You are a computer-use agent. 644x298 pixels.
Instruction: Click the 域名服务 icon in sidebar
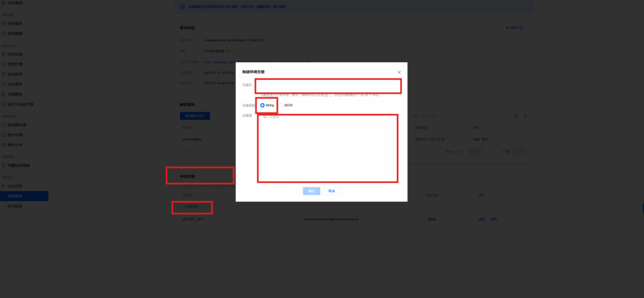coord(3,23)
